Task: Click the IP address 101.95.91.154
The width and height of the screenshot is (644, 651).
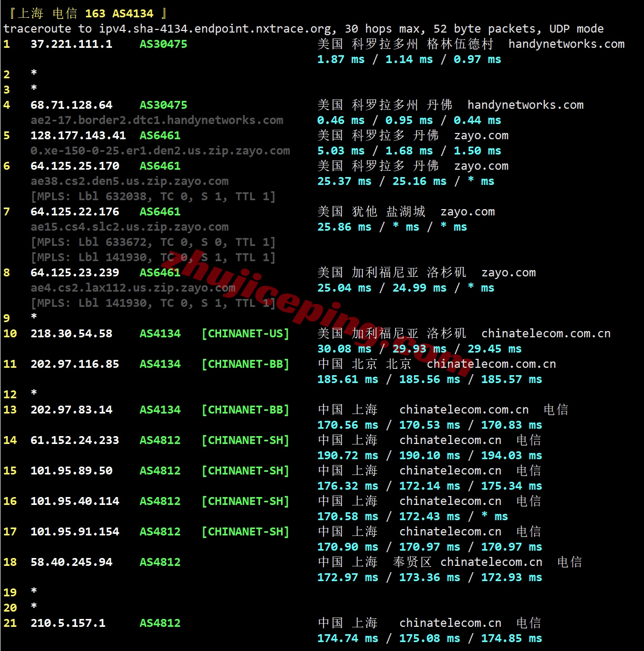Action: [x=75, y=532]
